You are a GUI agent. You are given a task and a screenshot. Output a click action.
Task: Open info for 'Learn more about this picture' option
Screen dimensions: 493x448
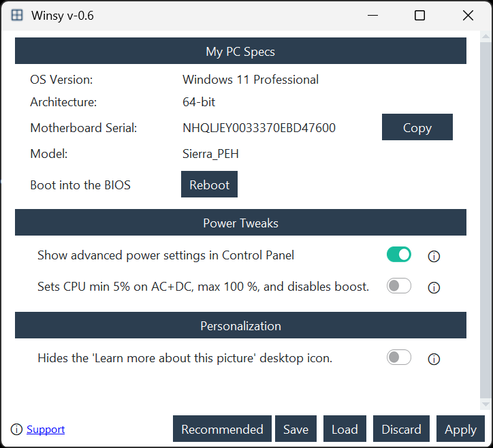pos(434,359)
